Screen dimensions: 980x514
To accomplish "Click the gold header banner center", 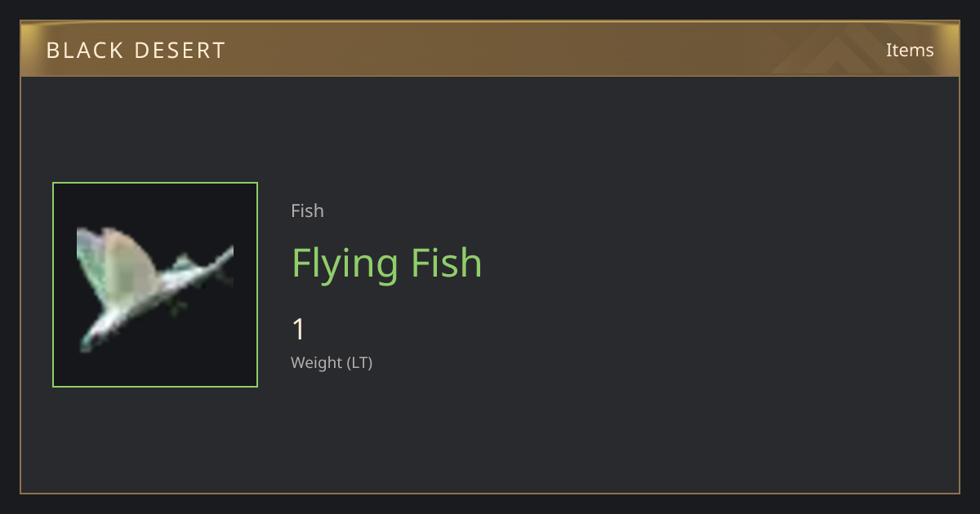I will coord(490,49).
